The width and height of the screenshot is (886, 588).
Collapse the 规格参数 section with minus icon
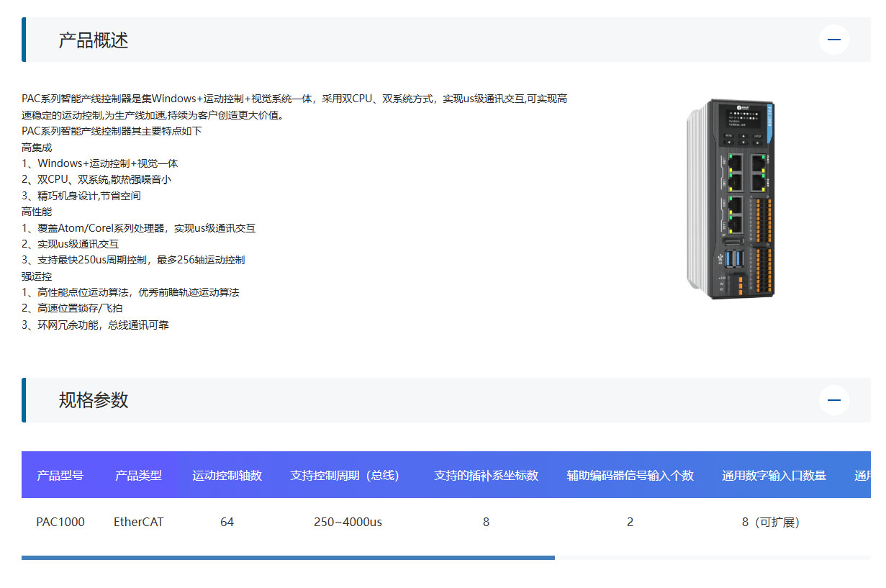click(833, 400)
